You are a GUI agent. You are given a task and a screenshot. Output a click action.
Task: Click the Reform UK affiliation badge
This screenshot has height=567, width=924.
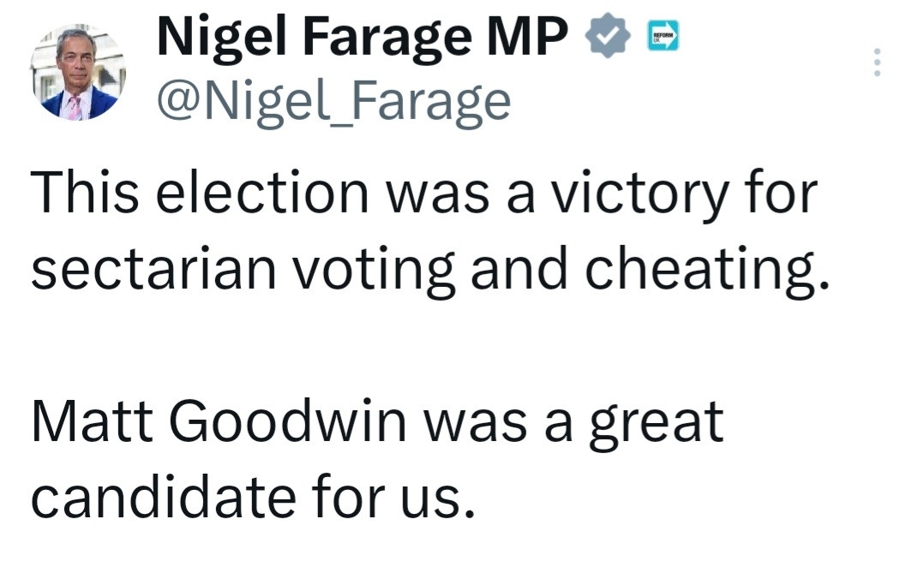(x=663, y=36)
